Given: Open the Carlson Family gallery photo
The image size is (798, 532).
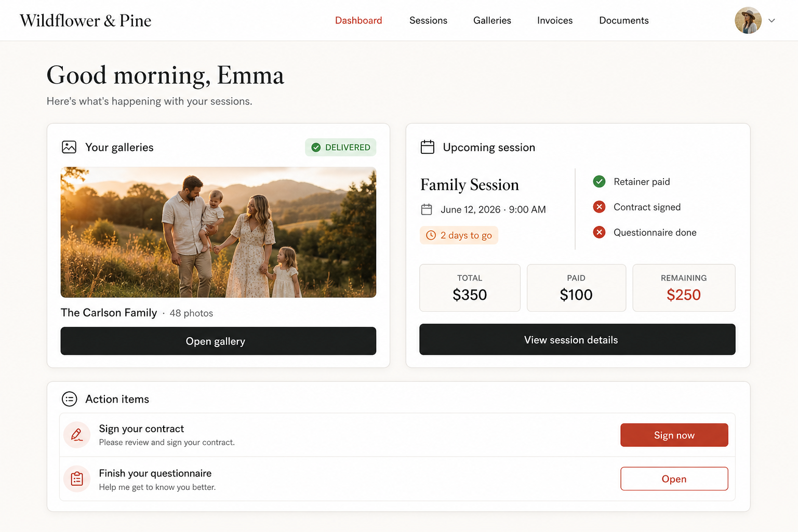Looking at the screenshot, I should pos(218,232).
